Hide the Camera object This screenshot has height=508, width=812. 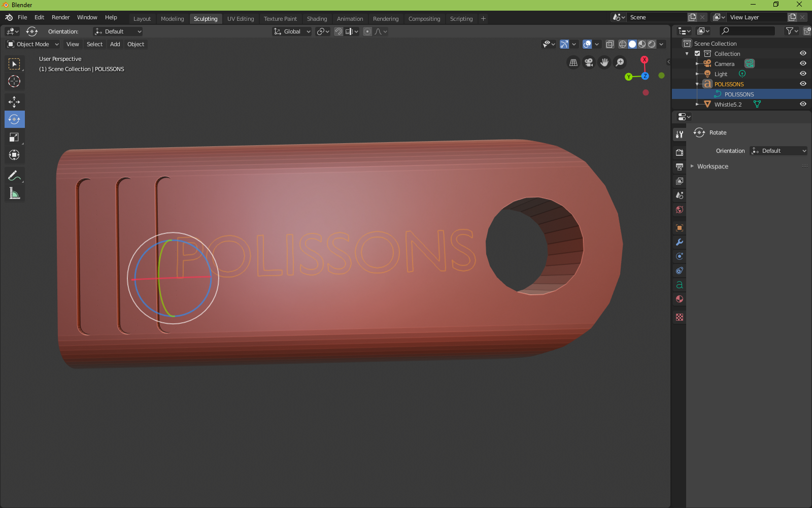[x=803, y=63]
